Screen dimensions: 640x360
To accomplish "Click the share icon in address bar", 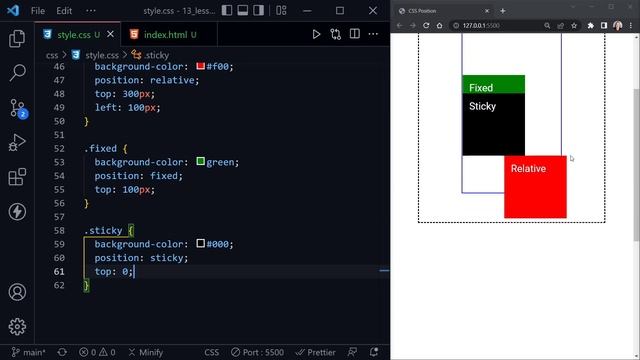I will click(560, 26).
